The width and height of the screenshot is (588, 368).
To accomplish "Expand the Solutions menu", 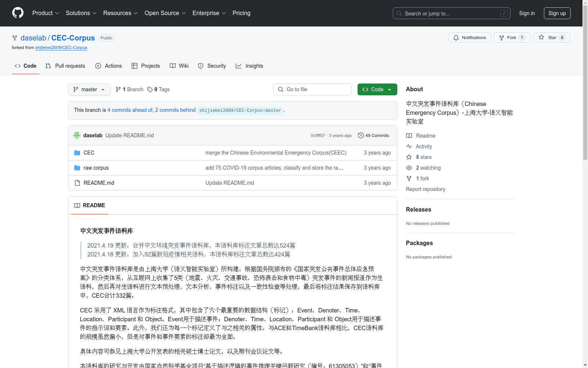I will click(x=81, y=13).
